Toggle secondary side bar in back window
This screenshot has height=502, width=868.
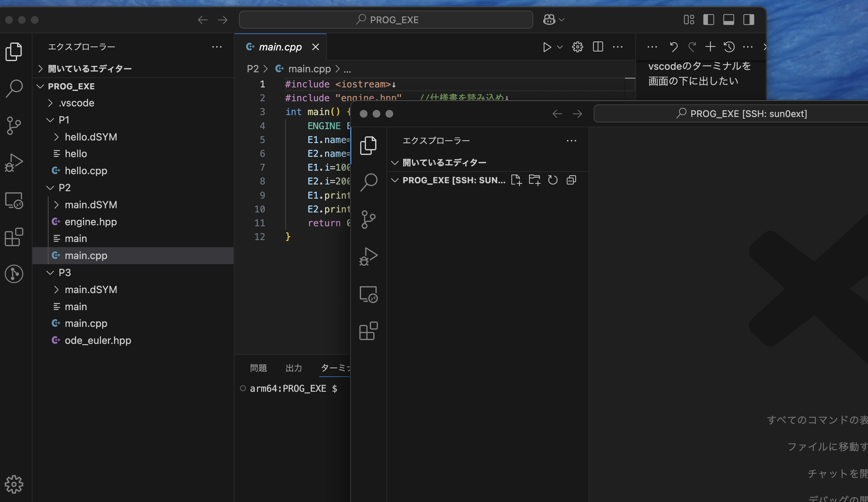point(748,20)
